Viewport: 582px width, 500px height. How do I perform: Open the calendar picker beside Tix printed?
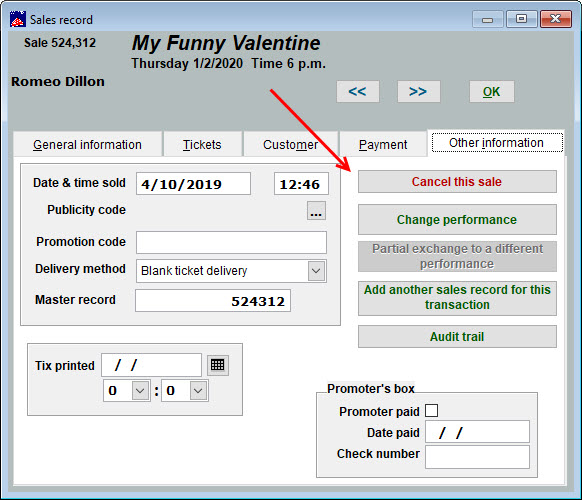click(x=218, y=365)
